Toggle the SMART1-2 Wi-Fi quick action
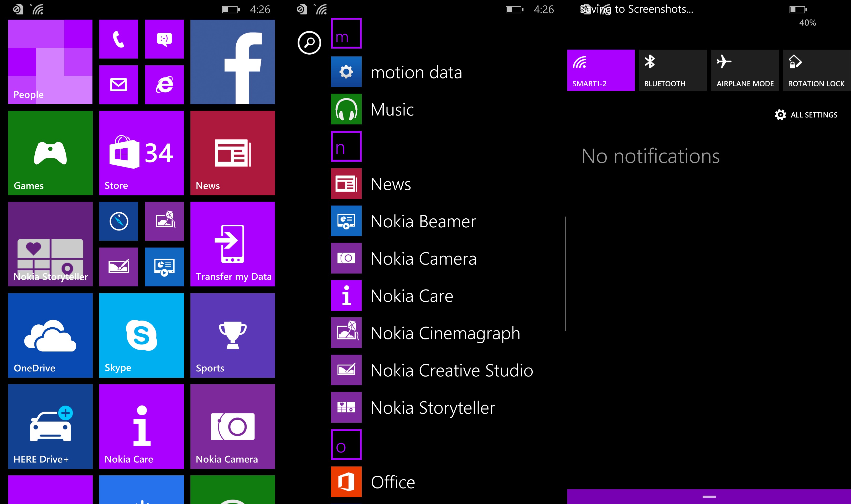 (x=601, y=70)
